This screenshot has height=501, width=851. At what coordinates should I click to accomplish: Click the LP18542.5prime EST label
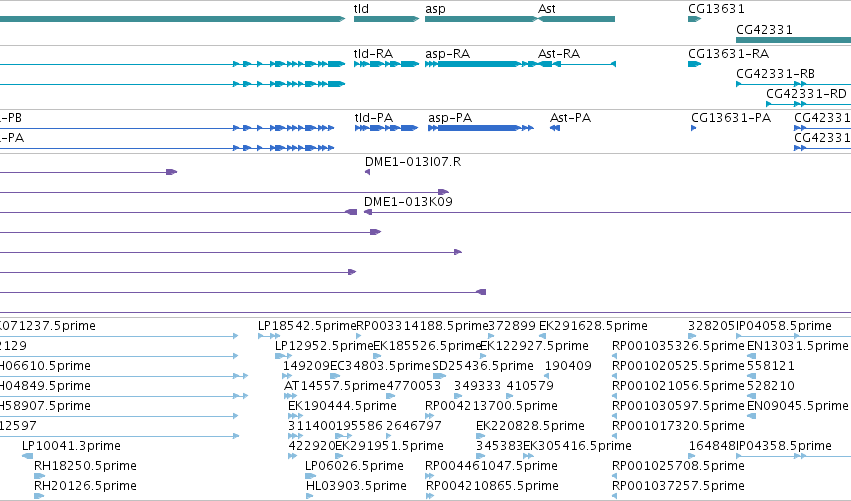[x=307, y=325]
